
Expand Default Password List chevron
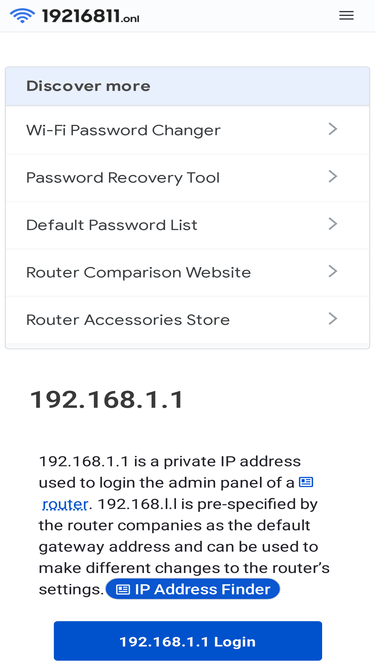click(x=333, y=224)
